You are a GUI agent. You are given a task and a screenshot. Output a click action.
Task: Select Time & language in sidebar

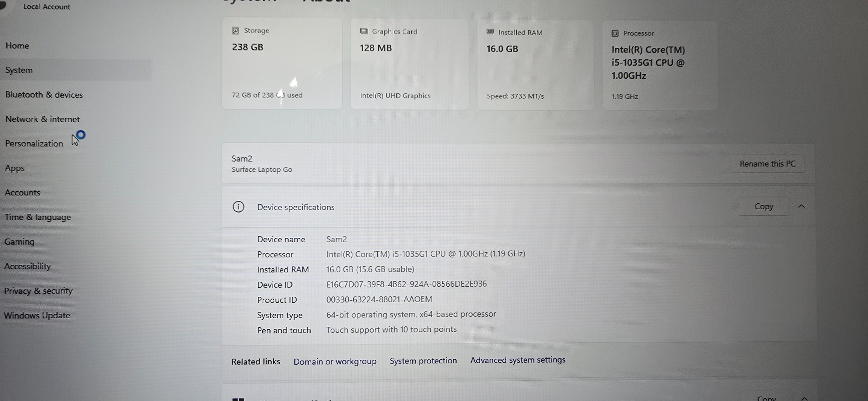click(x=38, y=217)
